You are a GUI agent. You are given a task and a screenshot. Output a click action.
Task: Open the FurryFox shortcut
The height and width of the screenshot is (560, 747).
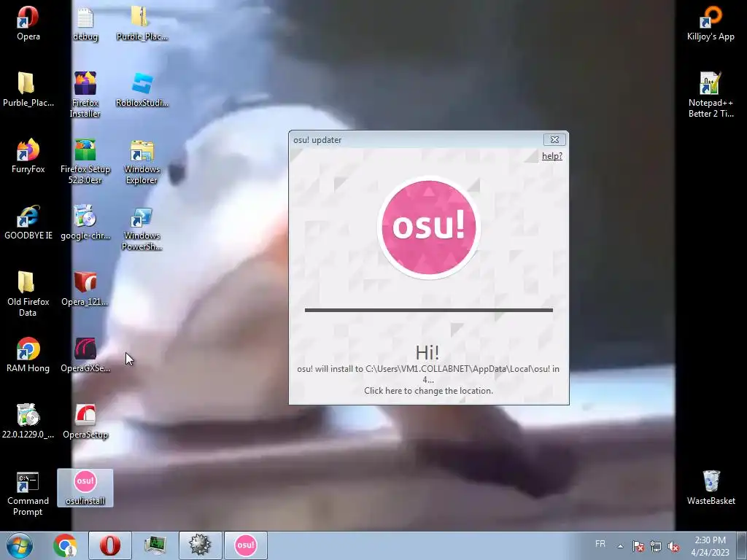coord(28,156)
